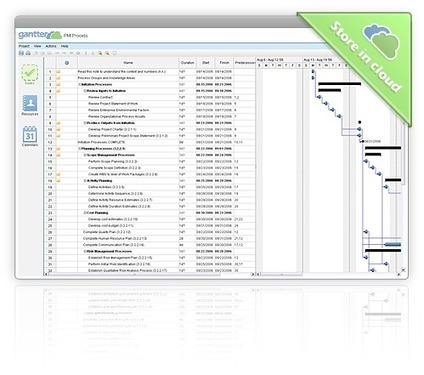Click summary bar for Initiation Processes in chart
This screenshot has height=375, width=424.
pos(340,84)
